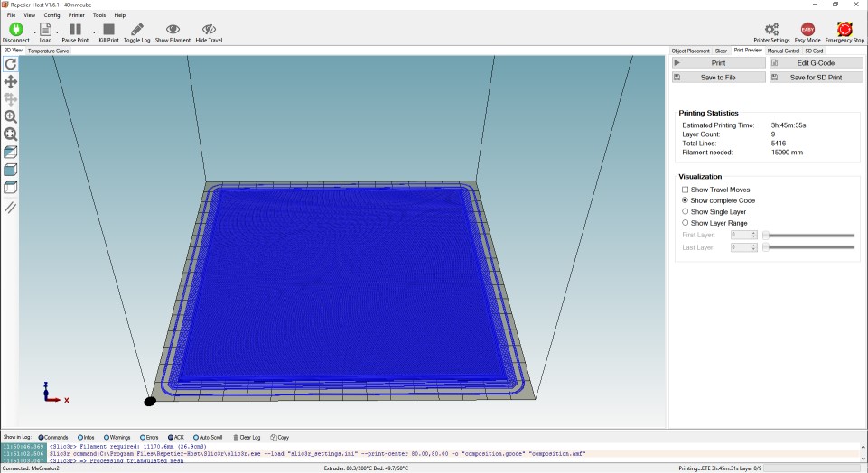Open the dropdown arrow beside Pause Print
868x473 pixels.
tap(93, 32)
